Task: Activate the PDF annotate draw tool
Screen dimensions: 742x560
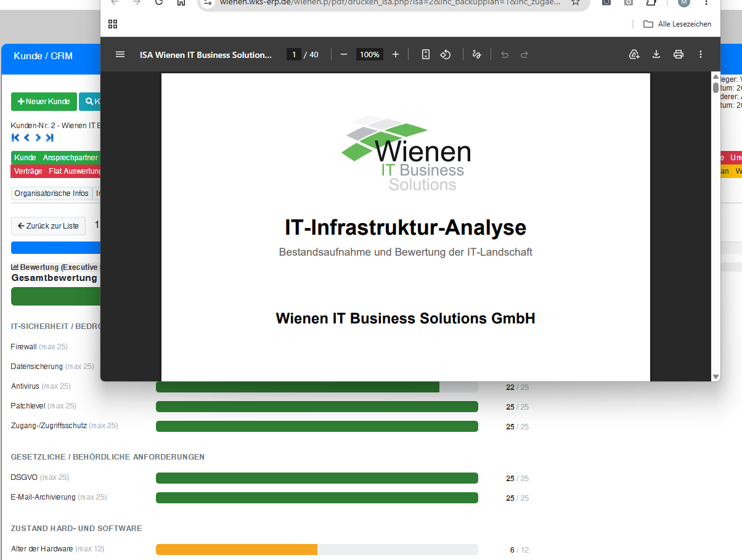Action: tap(476, 54)
